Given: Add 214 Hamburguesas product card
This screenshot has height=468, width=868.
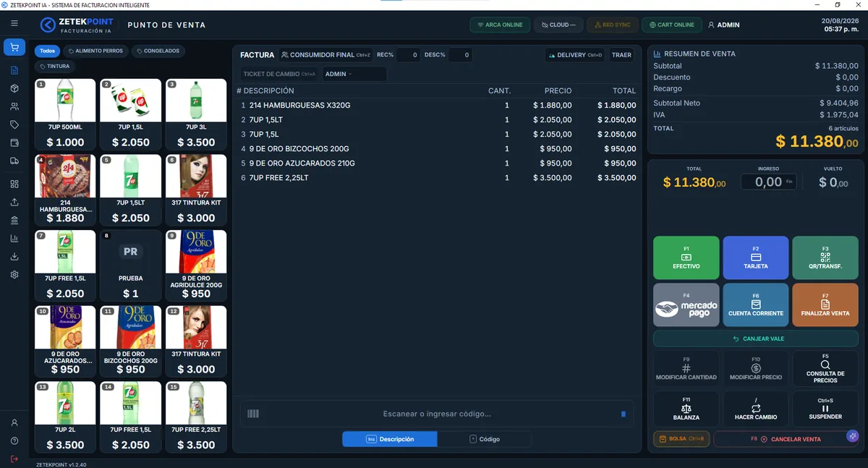Looking at the screenshot, I should click(65, 190).
